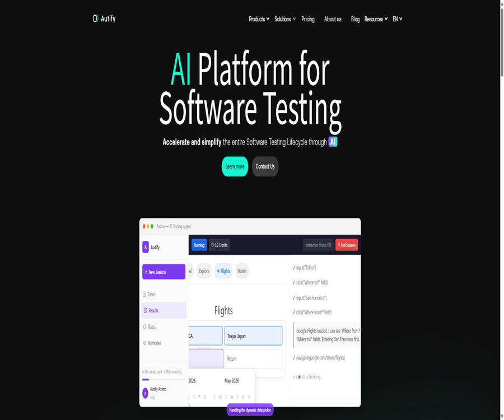Click the input("Tokyo") log step
Screen dimensions: 504x420
(x=304, y=268)
